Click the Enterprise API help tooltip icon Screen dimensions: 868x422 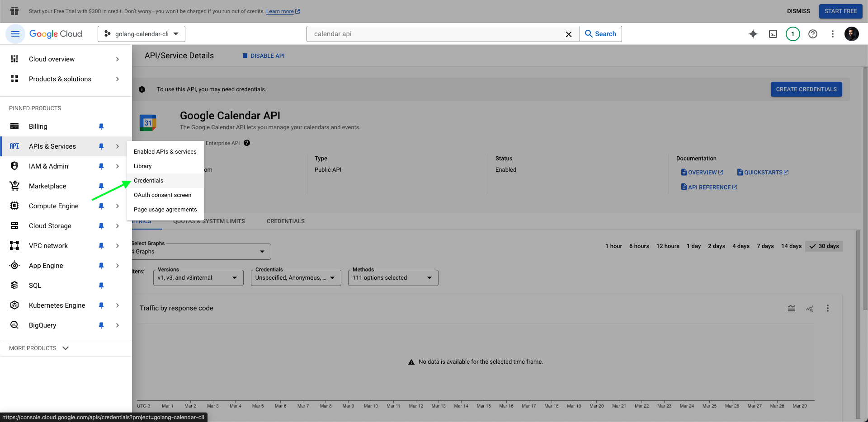click(247, 143)
